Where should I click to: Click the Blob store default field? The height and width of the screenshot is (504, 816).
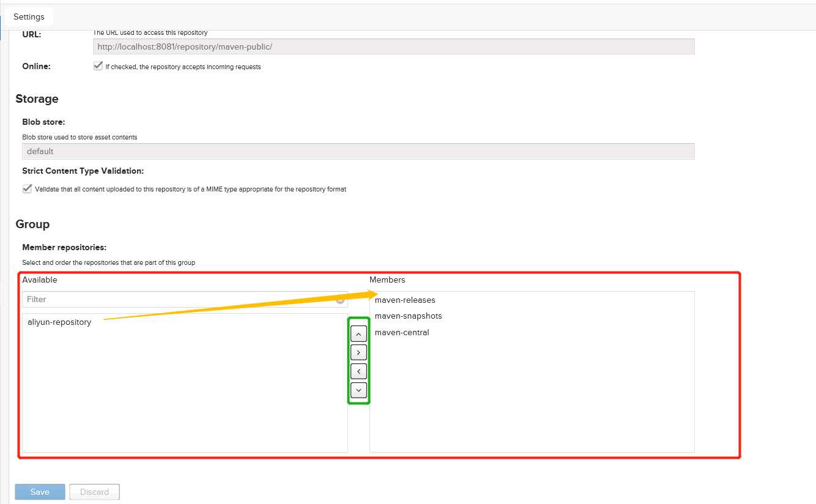coord(358,151)
